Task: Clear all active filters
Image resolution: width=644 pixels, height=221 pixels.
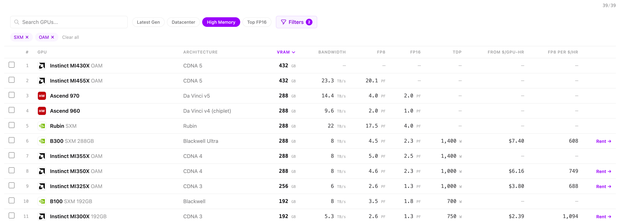Action: [71, 37]
